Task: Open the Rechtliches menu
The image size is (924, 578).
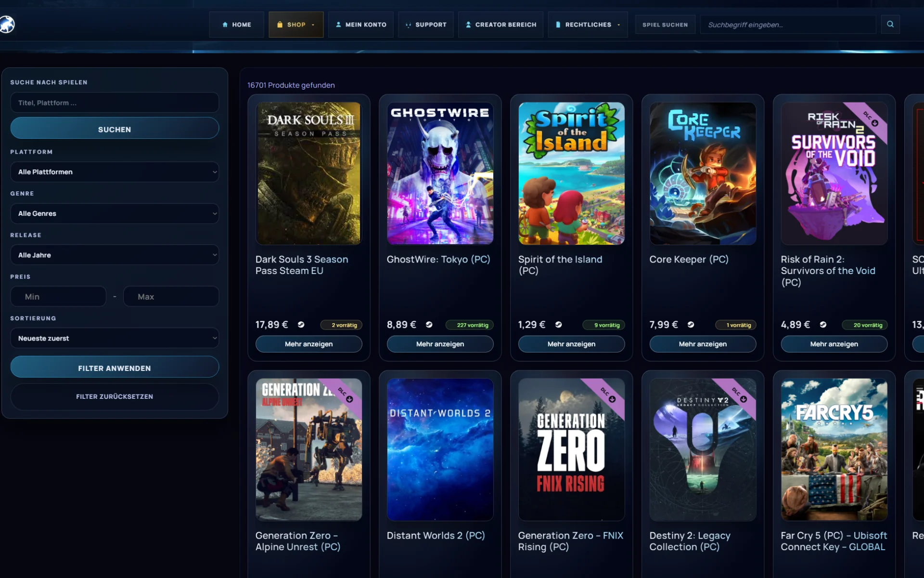Action: point(588,25)
